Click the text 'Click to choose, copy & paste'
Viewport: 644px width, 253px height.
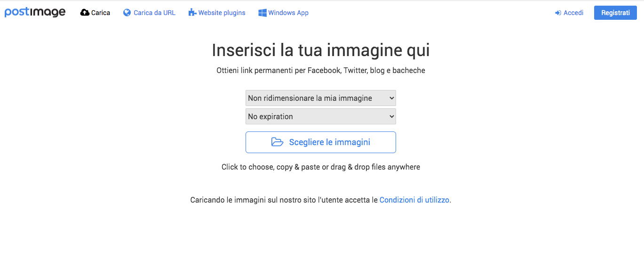[x=270, y=167]
